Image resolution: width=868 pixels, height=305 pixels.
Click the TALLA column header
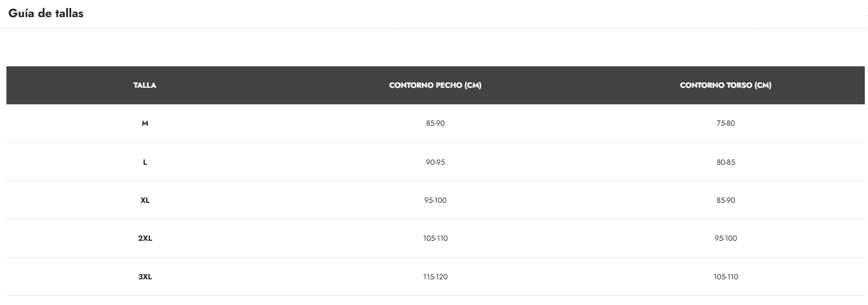pos(144,85)
